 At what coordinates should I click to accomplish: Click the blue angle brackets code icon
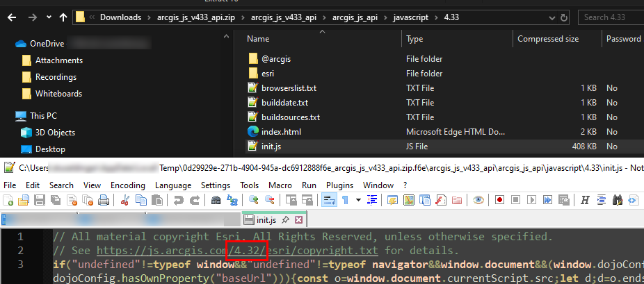click(x=634, y=200)
